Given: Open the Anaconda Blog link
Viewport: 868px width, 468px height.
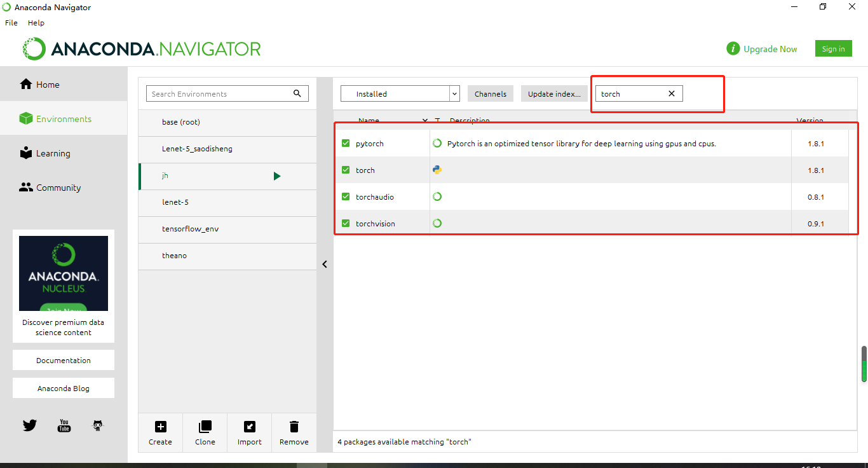Looking at the screenshot, I should click(64, 388).
